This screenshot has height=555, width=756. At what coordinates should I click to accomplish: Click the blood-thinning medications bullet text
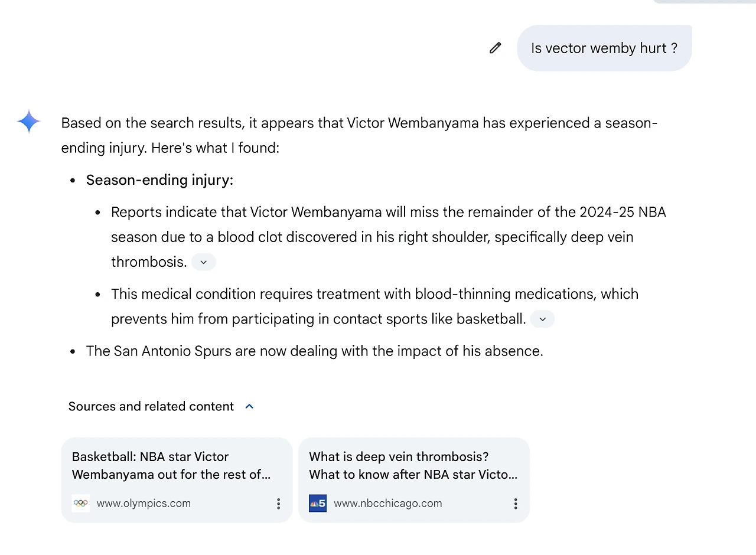coord(374,306)
